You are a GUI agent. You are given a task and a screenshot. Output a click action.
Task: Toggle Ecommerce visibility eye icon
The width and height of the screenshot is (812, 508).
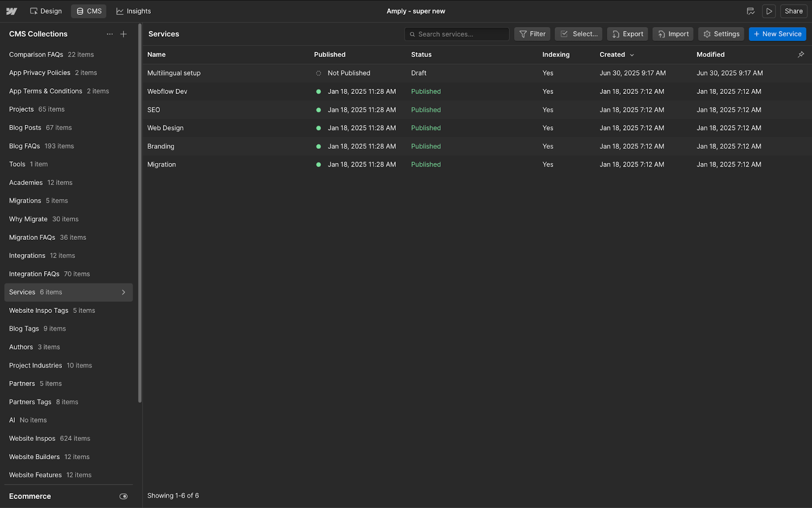click(x=123, y=496)
